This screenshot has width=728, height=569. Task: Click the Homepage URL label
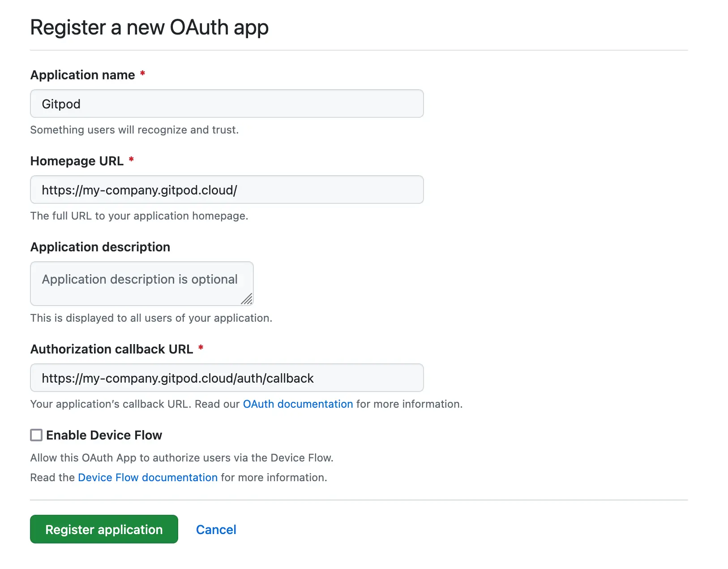tap(77, 161)
